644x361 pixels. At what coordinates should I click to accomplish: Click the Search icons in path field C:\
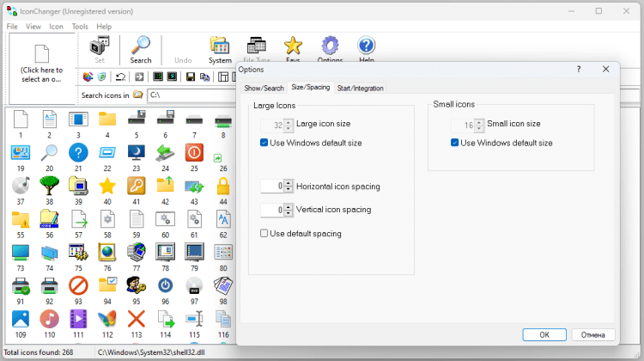pyautogui.click(x=191, y=95)
